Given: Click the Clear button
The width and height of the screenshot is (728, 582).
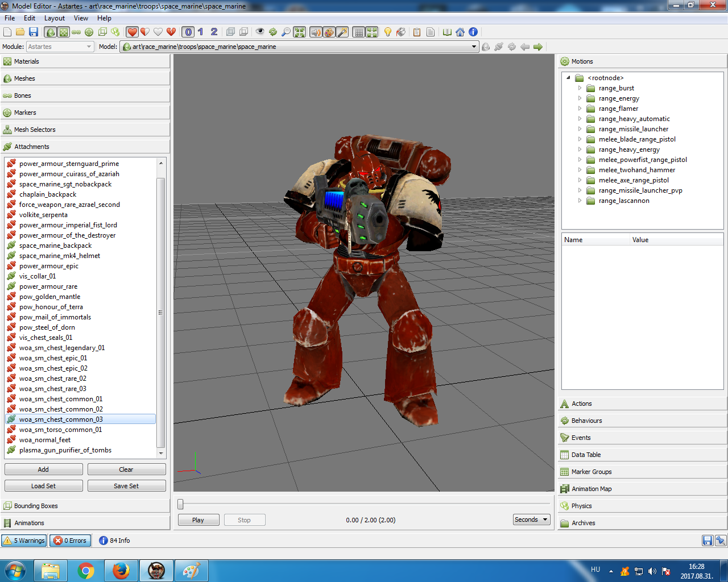Looking at the screenshot, I should pyautogui.click(x=127, y=469).
